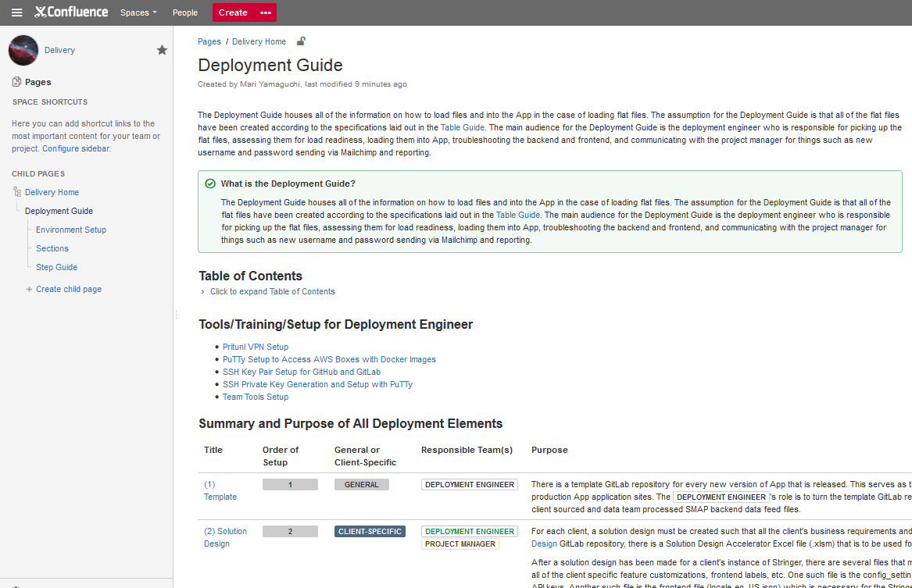Click the create-more ellipsis button
Screen dimensions: 912x588
[x=266, y=12]
